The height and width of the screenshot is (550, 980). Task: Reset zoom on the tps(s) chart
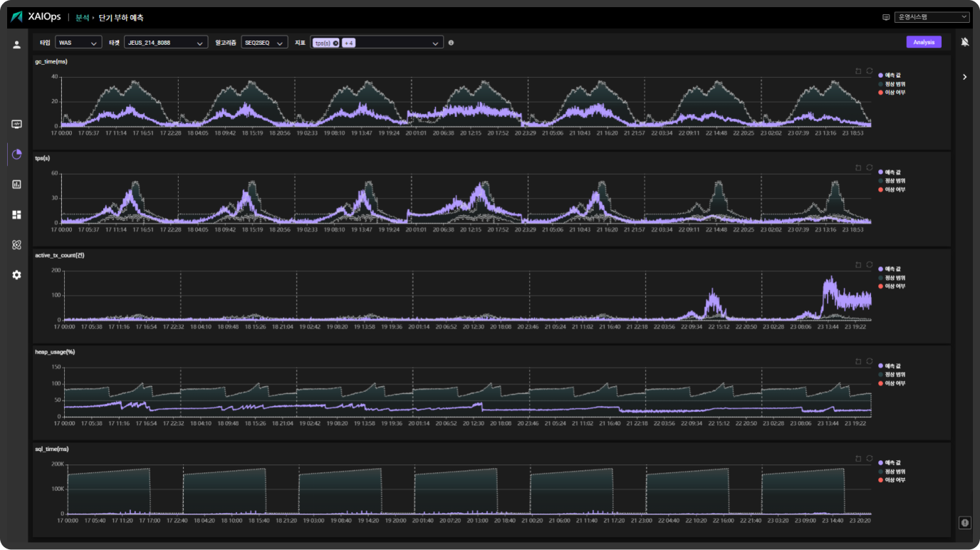tap(859, 167)
